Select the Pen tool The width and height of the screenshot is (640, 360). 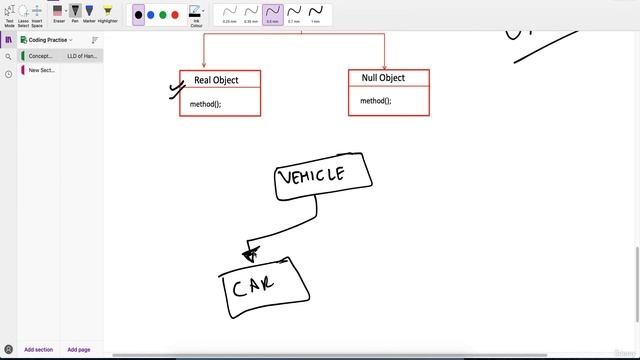click(x=75, y=13)
